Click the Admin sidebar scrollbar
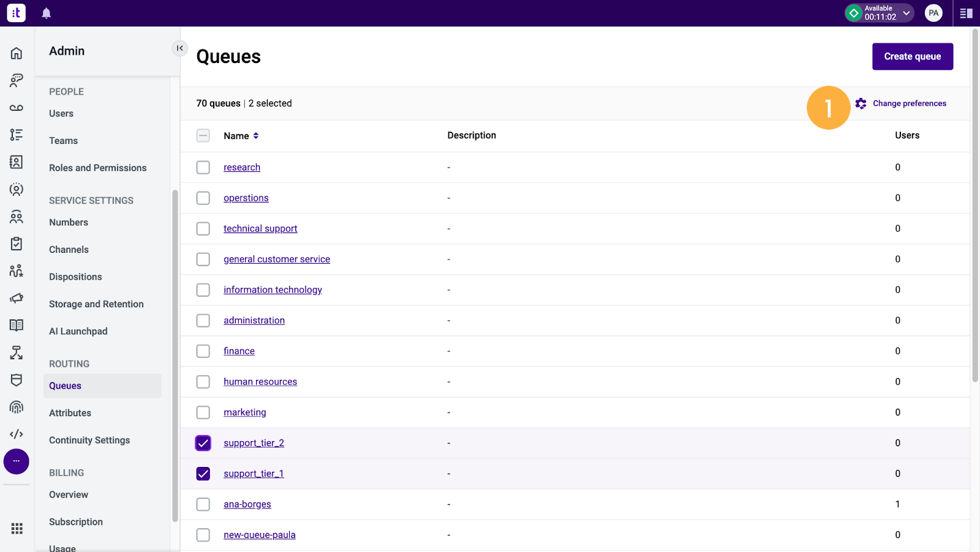The image size is (980, 552). coord(175,355)
